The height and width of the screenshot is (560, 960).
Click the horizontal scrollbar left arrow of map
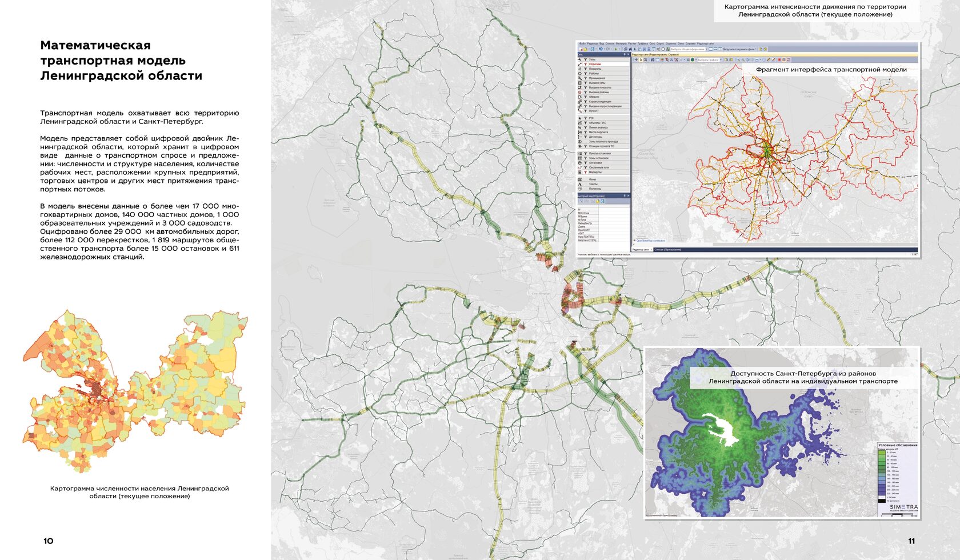[634, 244]
